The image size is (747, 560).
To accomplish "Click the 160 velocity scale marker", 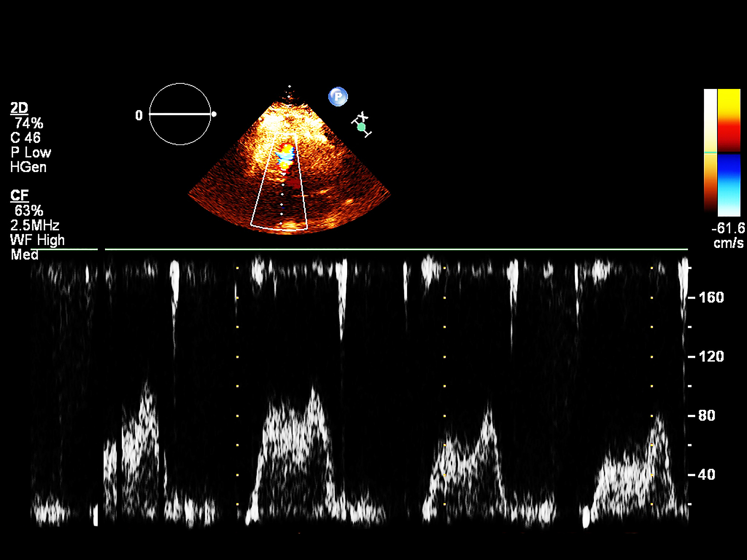I will (x=711, y=297).
